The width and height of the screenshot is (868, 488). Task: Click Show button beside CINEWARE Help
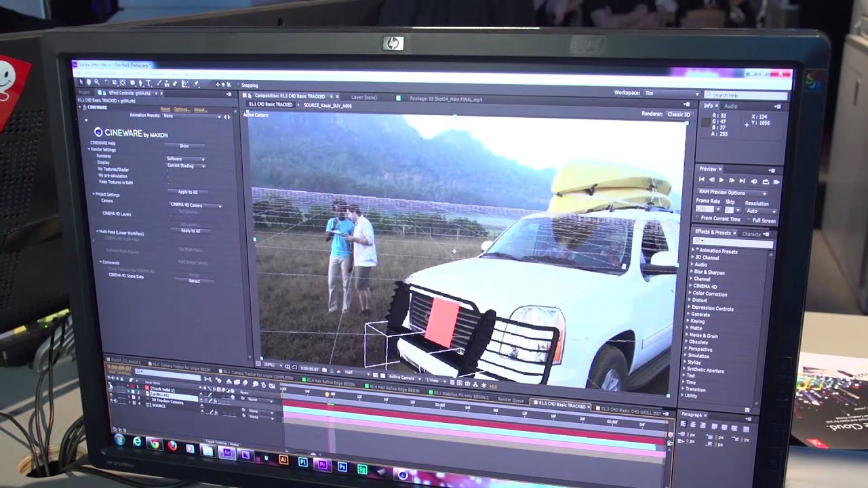point(184,146)
